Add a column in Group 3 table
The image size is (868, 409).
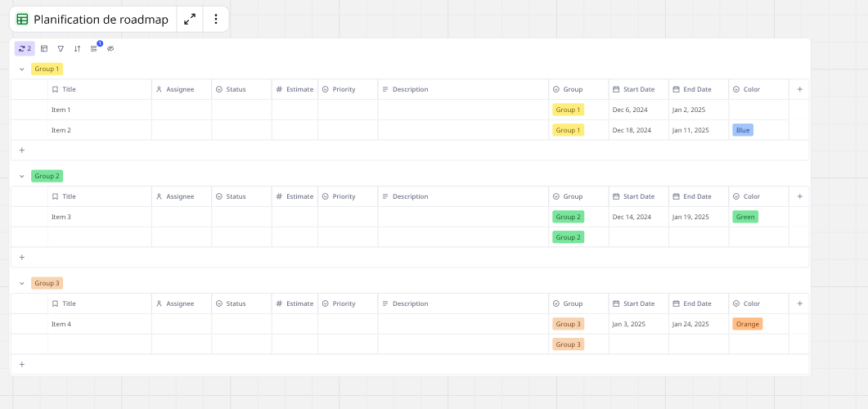coord(799,303)
